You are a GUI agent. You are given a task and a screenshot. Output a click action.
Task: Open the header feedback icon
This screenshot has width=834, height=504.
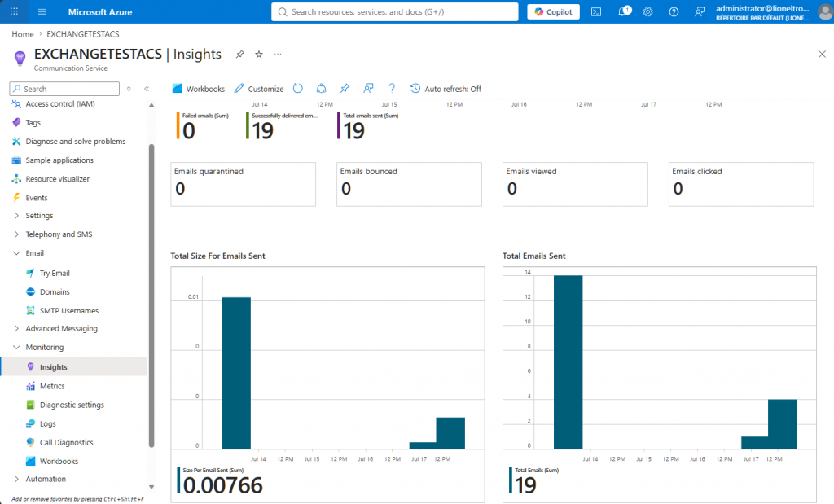click(x=700, y=11)
